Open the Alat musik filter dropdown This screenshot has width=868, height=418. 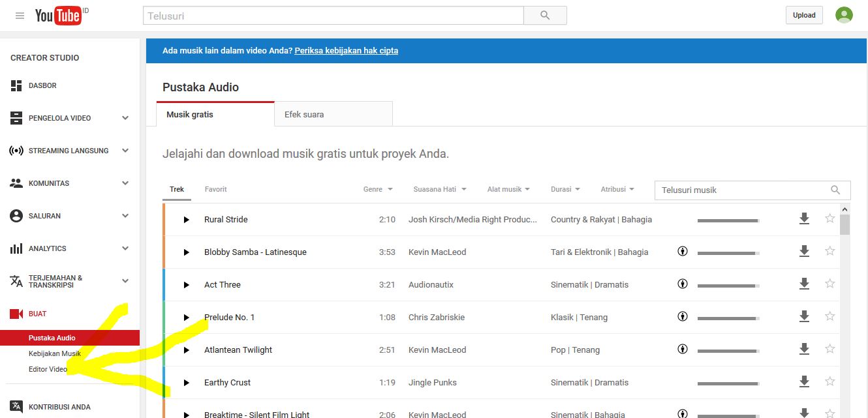(x=508, y=189)
